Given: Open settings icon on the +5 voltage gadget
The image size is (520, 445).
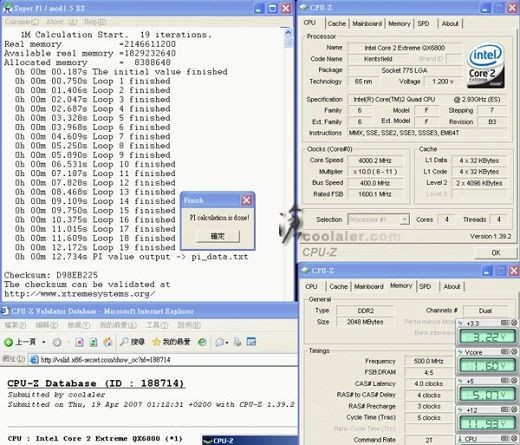Looking at the screenshot, I should tap(505, 381).
